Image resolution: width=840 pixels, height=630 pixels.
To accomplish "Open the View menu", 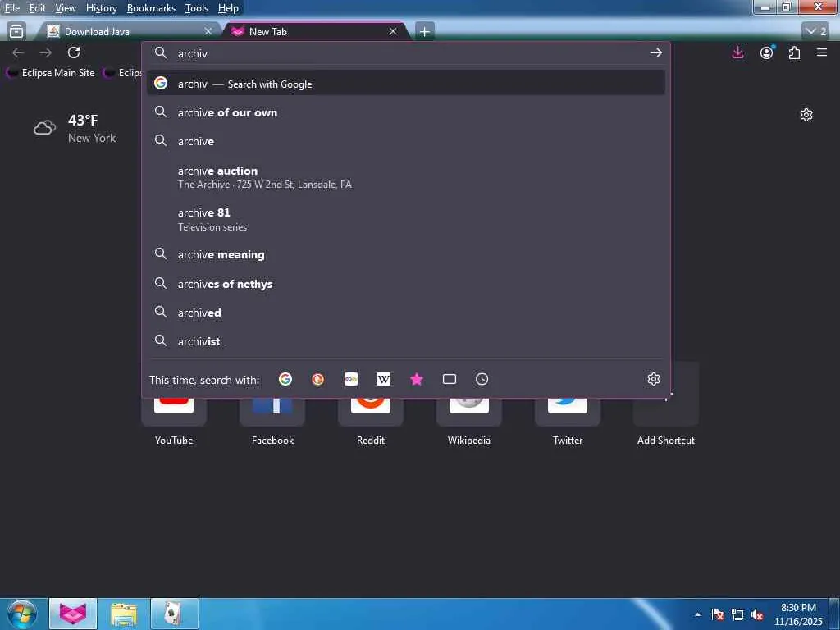I will tap(66, 8).
